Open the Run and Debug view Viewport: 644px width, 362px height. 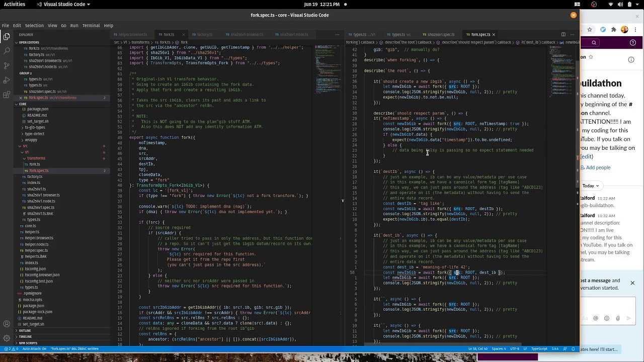tap(7, 80)
